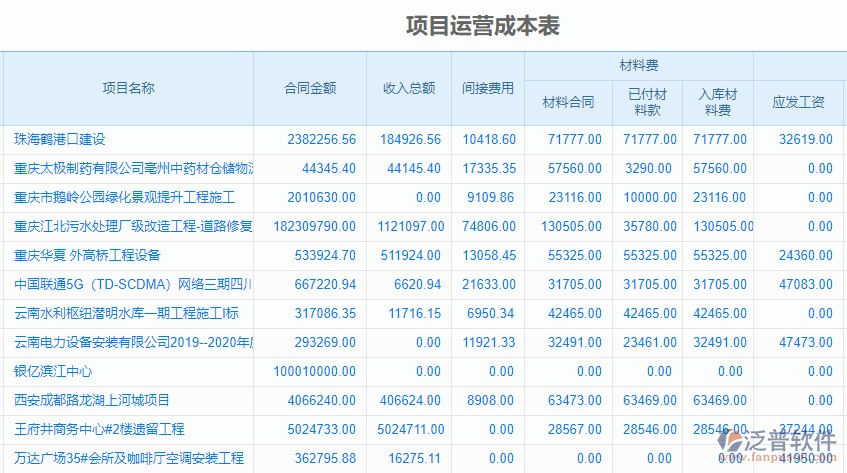Select material contract value 28567.00

pyautogui.click(x=575, y=430)
